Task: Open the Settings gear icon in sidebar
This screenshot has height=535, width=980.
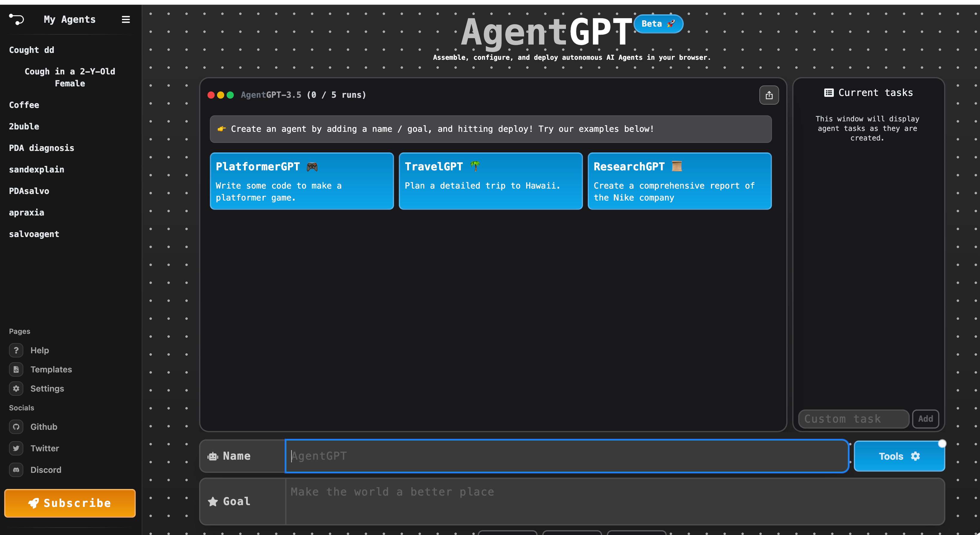Action: click(16, 388)
